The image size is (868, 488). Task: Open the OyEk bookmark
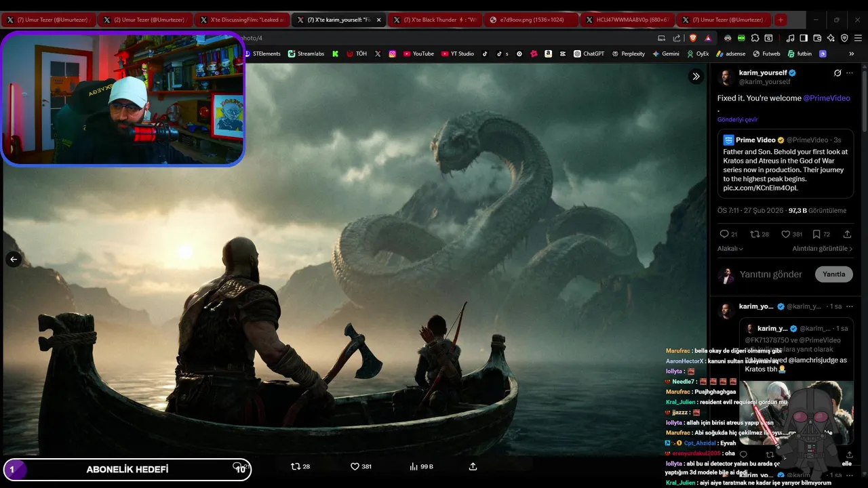coord(698,54)
